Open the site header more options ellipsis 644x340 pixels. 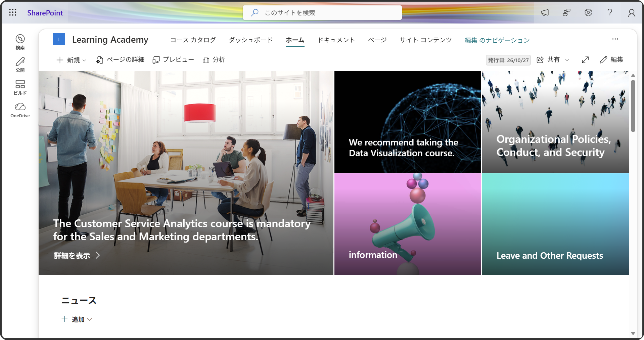615,39
